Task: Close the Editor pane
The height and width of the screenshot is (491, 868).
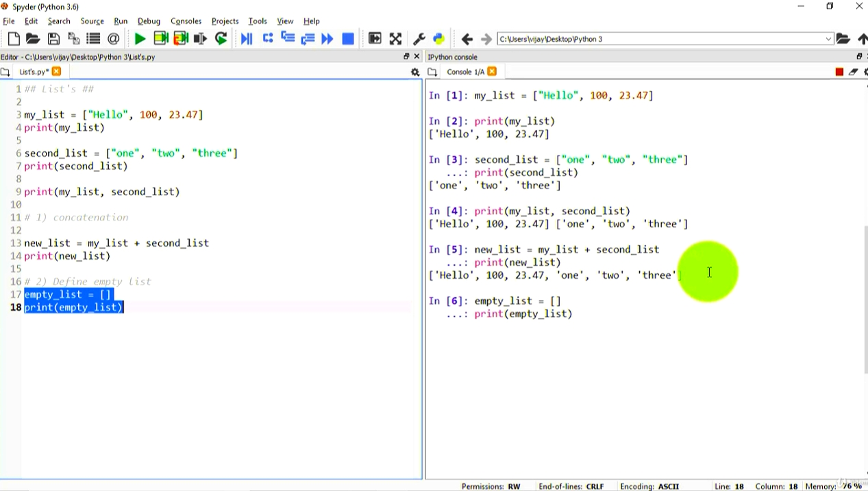Action: [x=417, y=57]
